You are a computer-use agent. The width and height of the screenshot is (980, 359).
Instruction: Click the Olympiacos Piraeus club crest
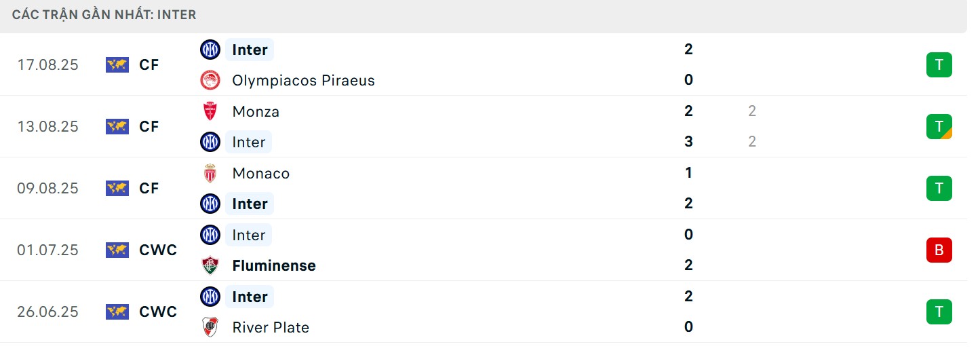coord(210,80)
